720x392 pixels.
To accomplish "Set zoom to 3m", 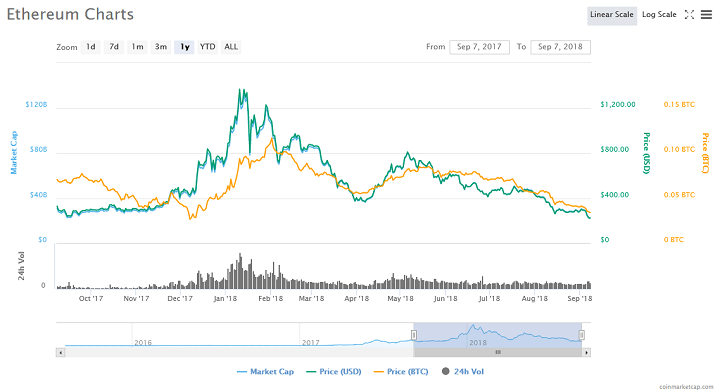I will [x=161, y=47].
